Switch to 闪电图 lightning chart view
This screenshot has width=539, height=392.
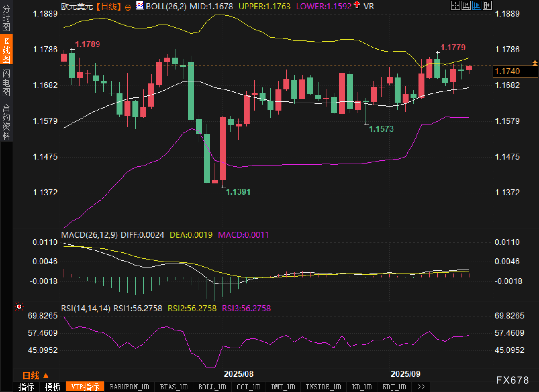tap(6, 83)
